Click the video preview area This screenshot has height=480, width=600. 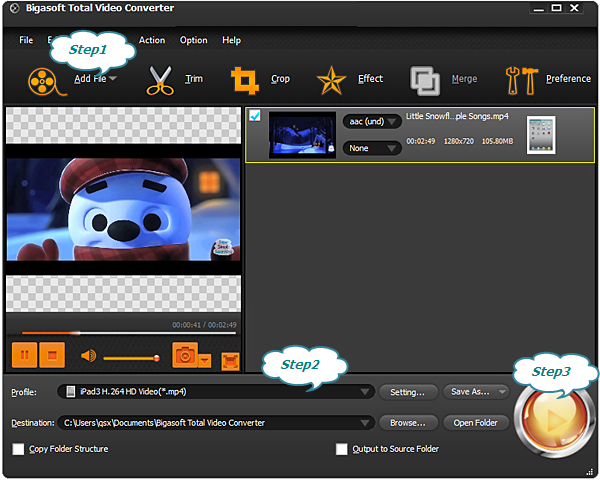[123, 209]
